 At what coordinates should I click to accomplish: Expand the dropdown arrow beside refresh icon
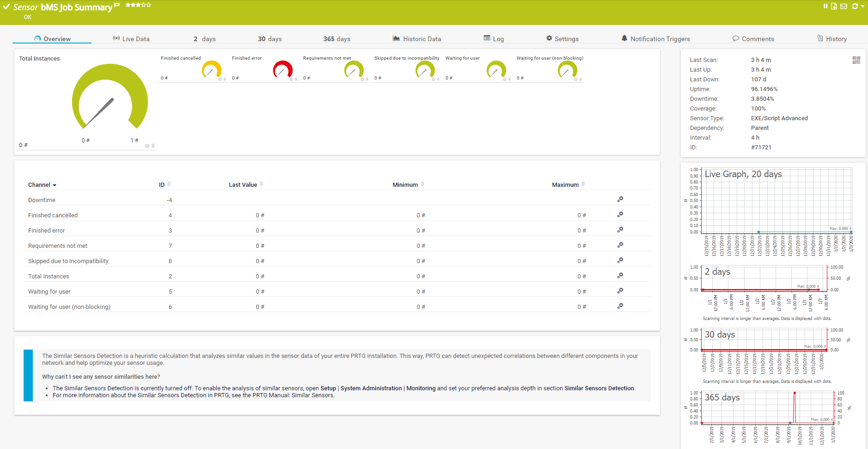coord(862,6)
